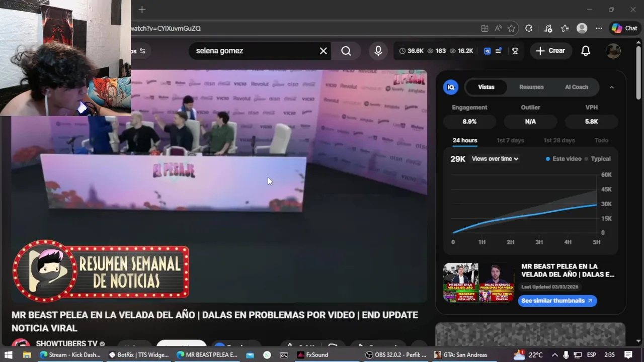Switch to the Resumen tab
Image resolution: width=644 pixels, height=362 pixels.
pos(531,87)
